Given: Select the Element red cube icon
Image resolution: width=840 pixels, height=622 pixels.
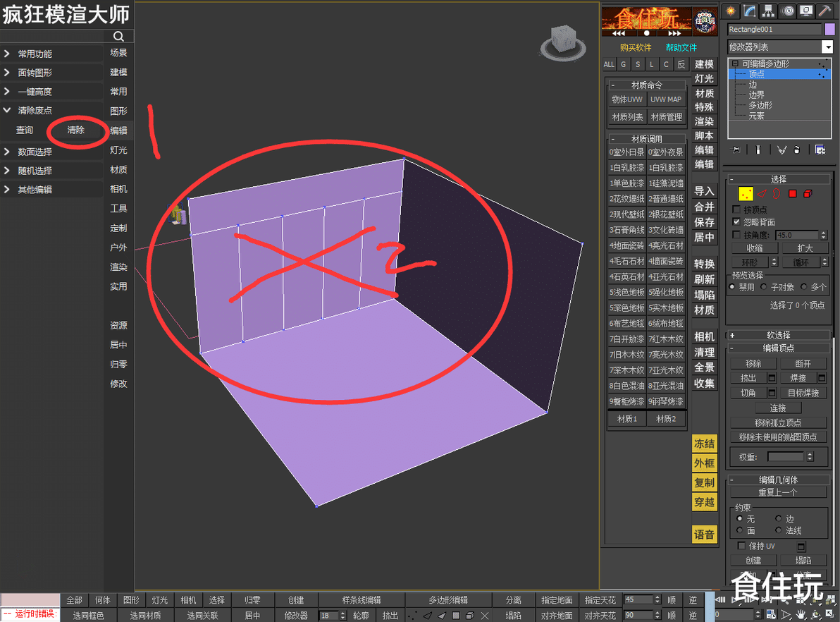Looking at the screenshot, I should point(808,193).
